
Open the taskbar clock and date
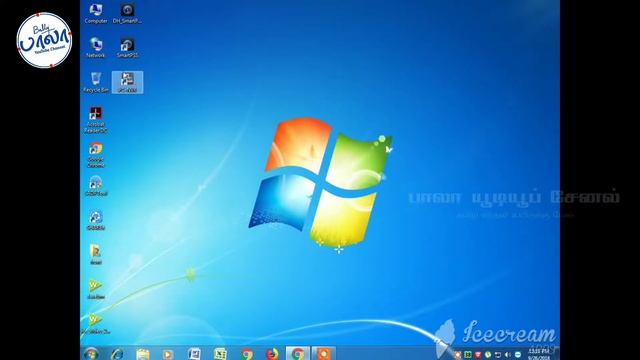[539, 354]
